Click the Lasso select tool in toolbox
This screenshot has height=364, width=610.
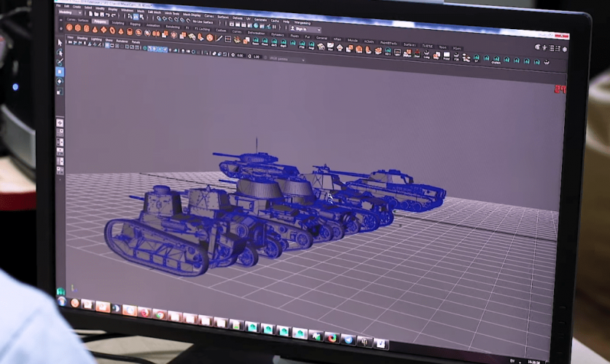point(60,52)
